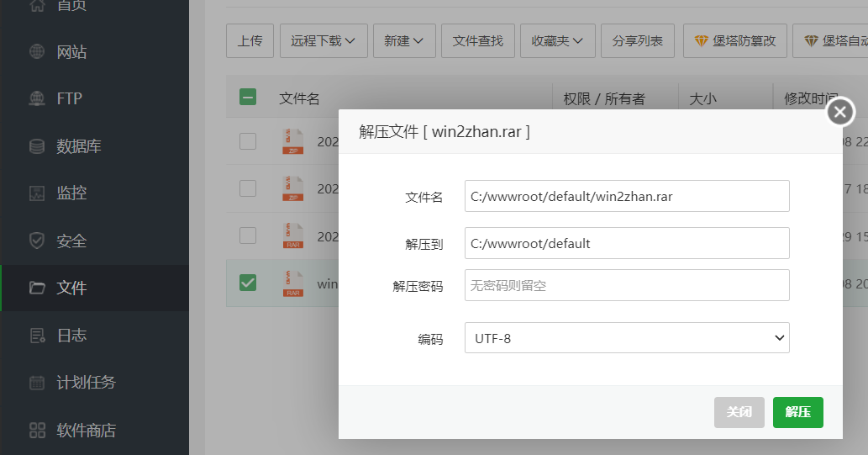
Task: Click the FTP sidebar icon
Action: pyautogui.click(x=37, y=99)
